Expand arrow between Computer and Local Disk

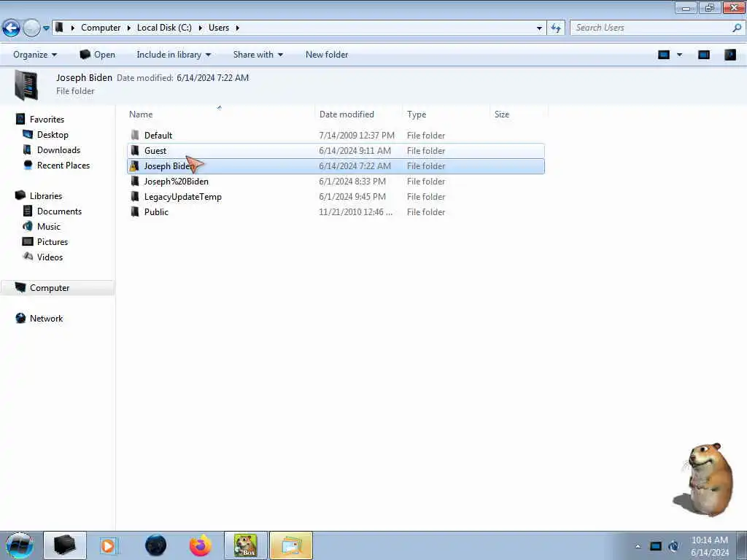point(128,28)
